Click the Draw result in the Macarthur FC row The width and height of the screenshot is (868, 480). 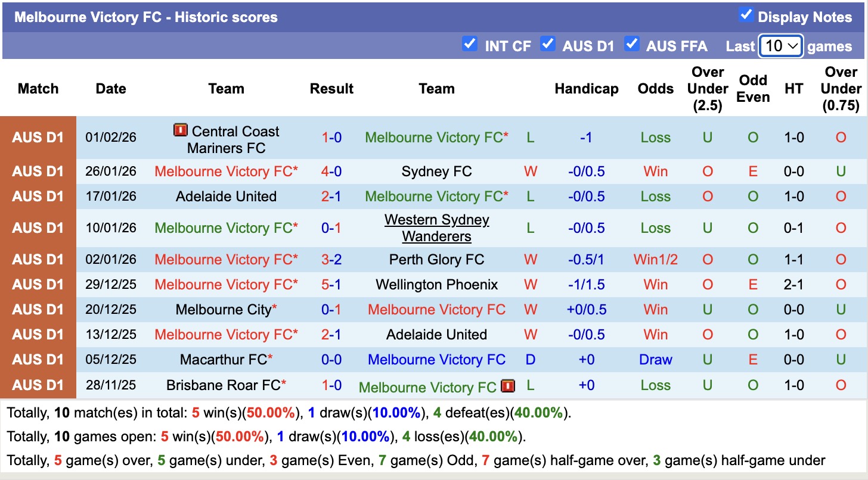click(655, 359)
